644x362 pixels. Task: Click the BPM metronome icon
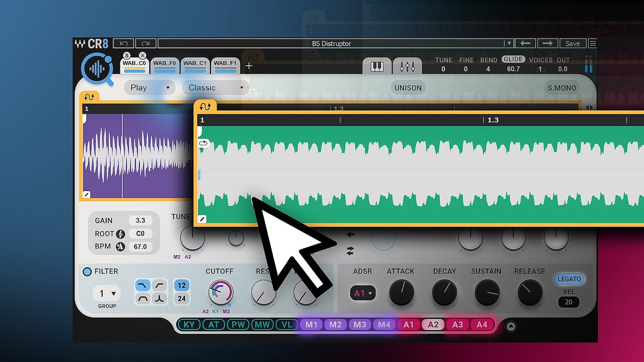click(120, 247)
